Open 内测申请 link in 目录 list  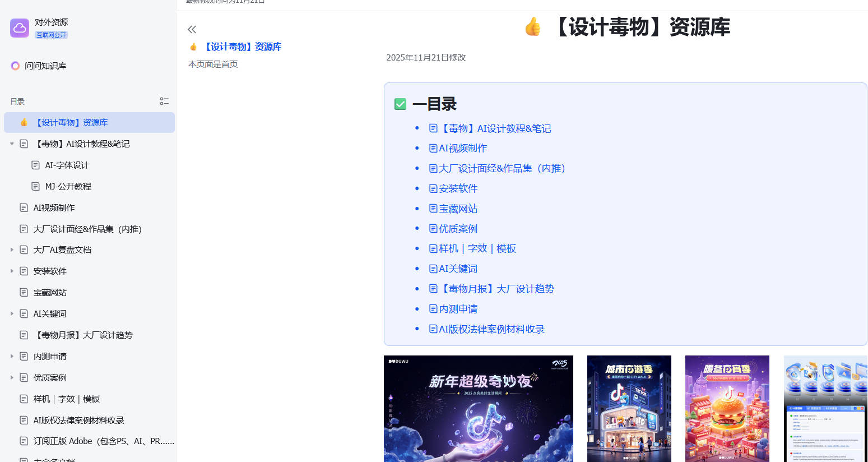pos(453,309)
